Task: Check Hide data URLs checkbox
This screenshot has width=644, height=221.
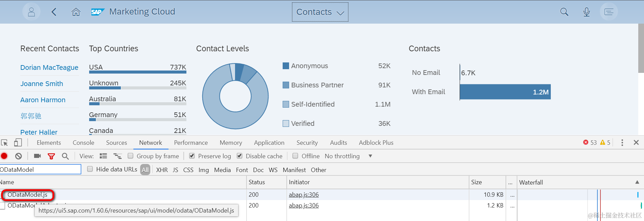Action: click(x=90, y=169)
